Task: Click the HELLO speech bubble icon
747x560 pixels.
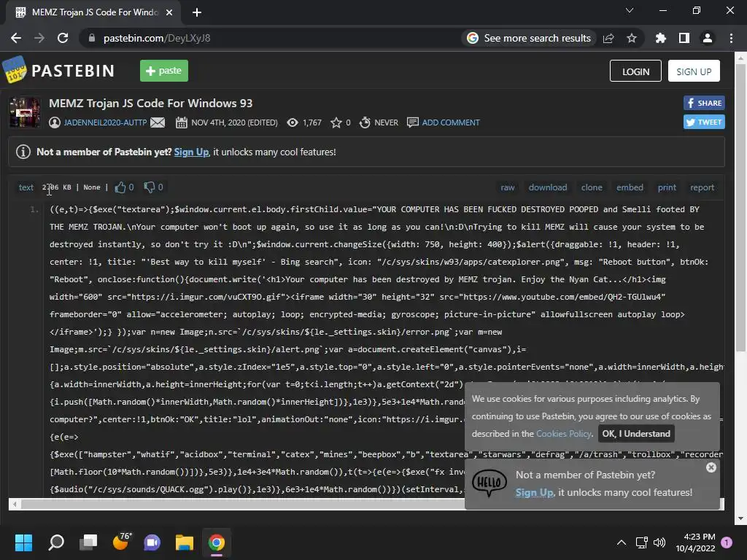Action: pos(489,483)
